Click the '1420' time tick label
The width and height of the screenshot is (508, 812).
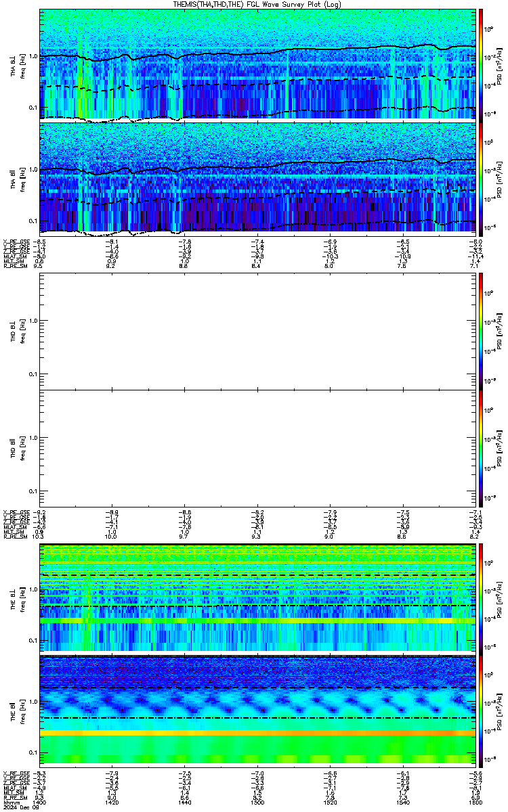click(112, 802)
